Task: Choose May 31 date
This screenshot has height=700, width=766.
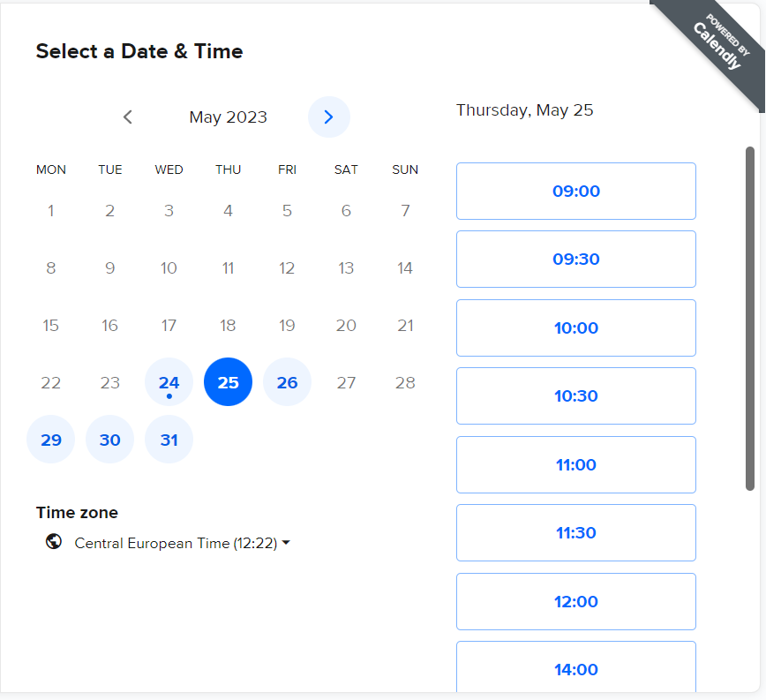Action: click(169, 439)
